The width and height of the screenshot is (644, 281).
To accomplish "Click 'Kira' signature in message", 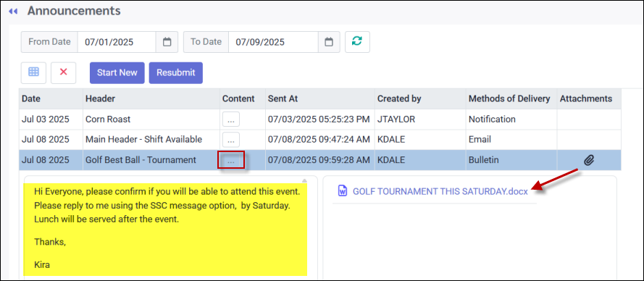I will [42, 265].
